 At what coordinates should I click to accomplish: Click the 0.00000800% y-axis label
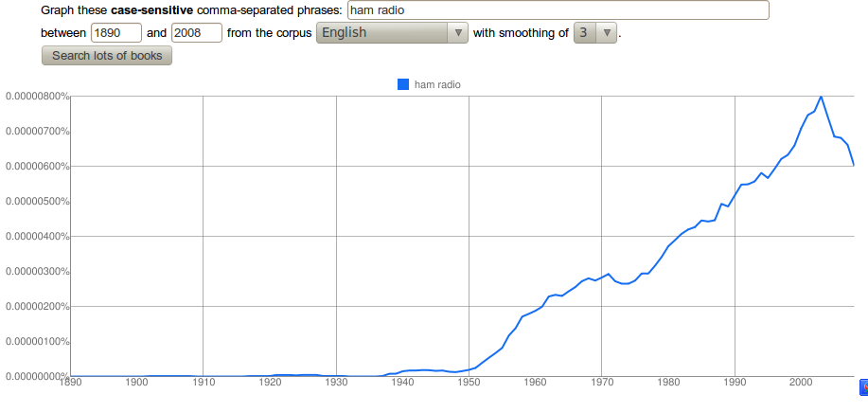(38, 97)
